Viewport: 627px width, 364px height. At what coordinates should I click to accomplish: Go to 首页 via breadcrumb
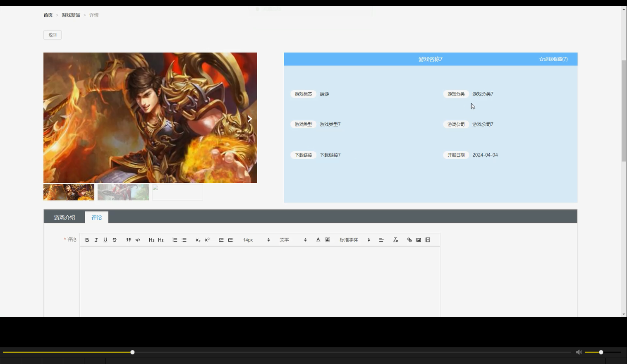pyautogui.click(x=48, y=15)
